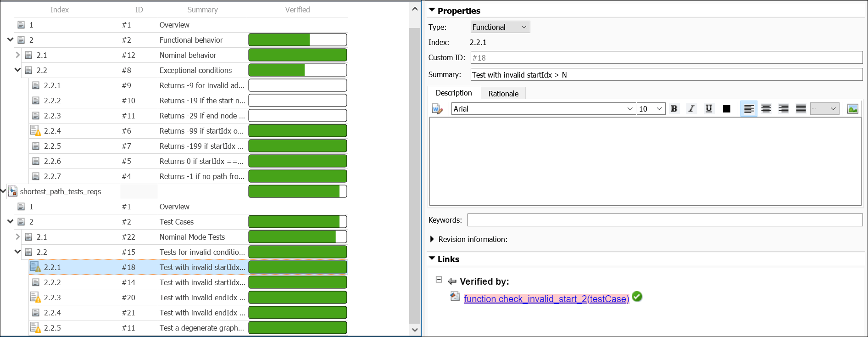The height and width of the screenshot is (337, 868).
Task: Toggle italic formatting button
Action: 691,109
